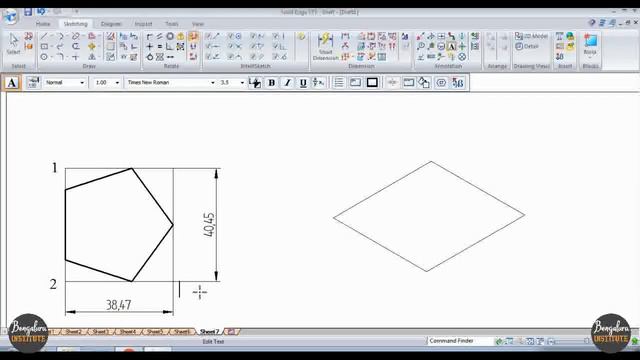Select the Text annotation tool in Annotation group
The height and width of the screenshot is (360, 640).
click(x=451, y=47)
